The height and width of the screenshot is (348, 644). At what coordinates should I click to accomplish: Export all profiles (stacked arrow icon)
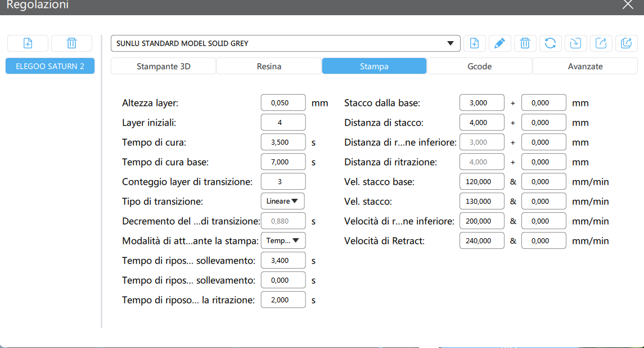pos(627,43)
